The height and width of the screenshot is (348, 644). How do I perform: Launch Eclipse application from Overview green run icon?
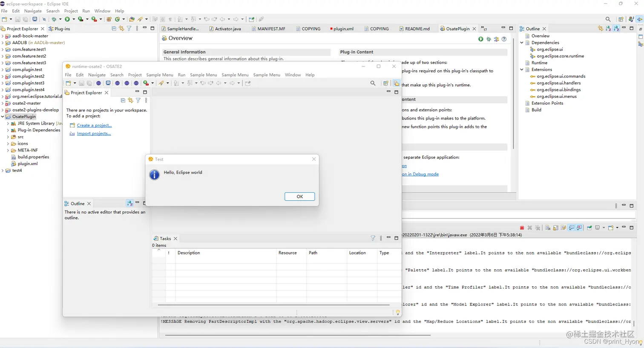(481, 39)
